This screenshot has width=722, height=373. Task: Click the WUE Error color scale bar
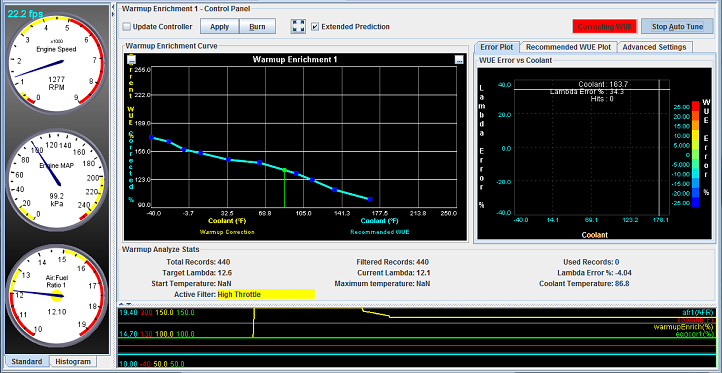pyautogui.click(x=695, y=153)
